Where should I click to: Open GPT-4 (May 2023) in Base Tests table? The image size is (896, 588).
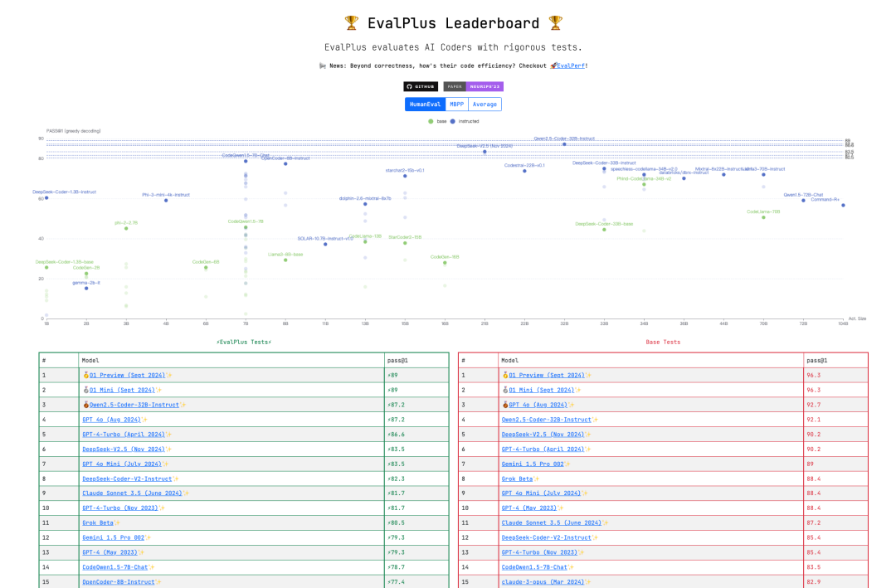(x=529, y=508)
